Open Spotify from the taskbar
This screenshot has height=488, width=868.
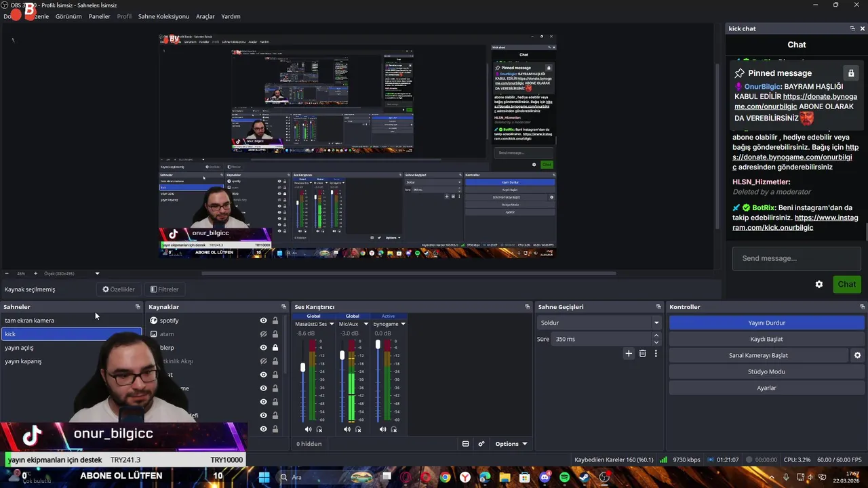[x=565, y=477]
